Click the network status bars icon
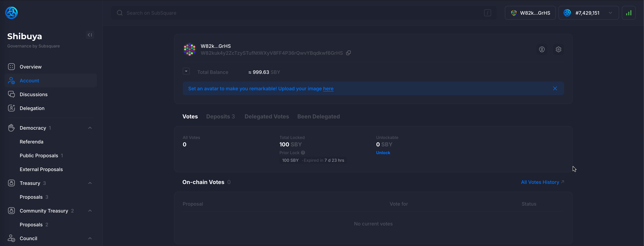 pos(628,13)
